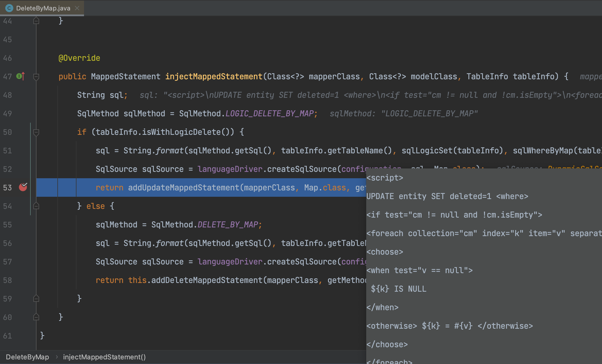The width and height of the screenshot is (602, 364).
Task: Click fold end marker on line 59
Action: coord(36,298)
